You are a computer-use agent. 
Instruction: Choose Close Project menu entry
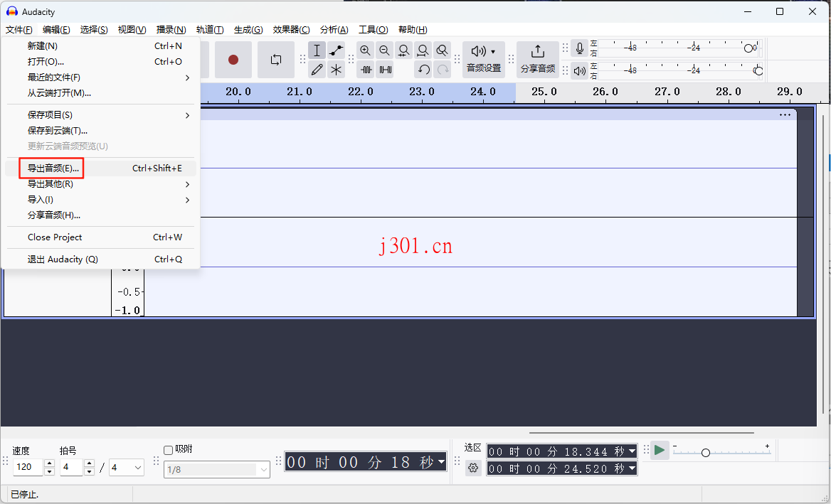(101, 237)
